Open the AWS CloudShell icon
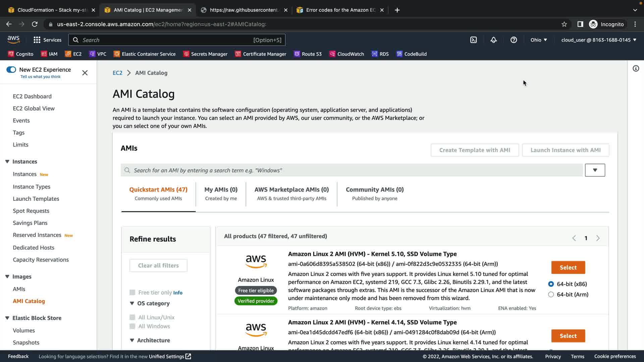This screenshot has width=644, height=362. pos(473,40)
